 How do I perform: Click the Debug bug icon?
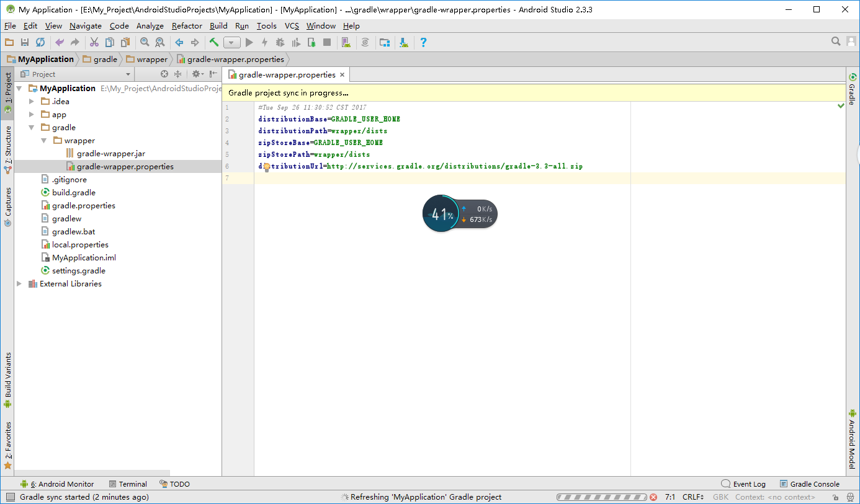click(280, 42)
